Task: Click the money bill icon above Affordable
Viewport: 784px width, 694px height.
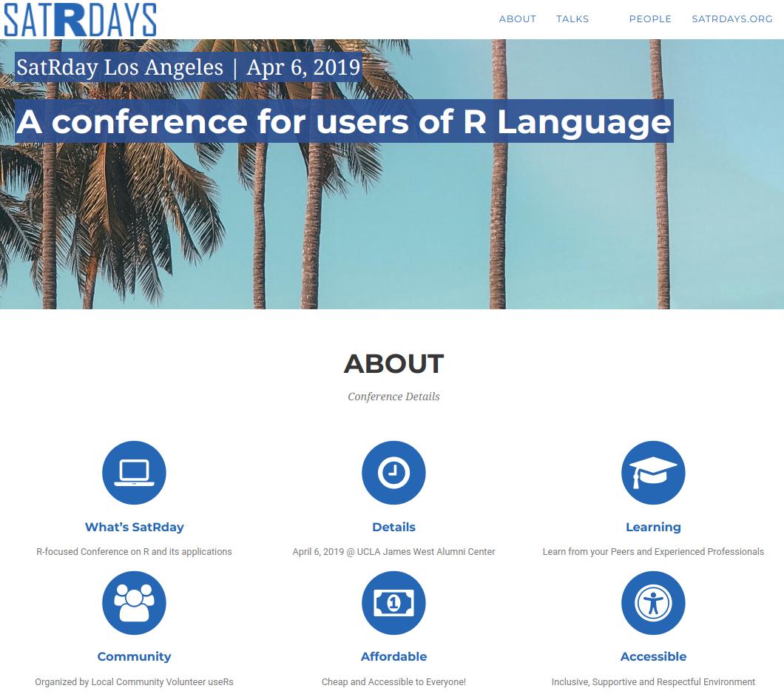Action: click(393, 602)
